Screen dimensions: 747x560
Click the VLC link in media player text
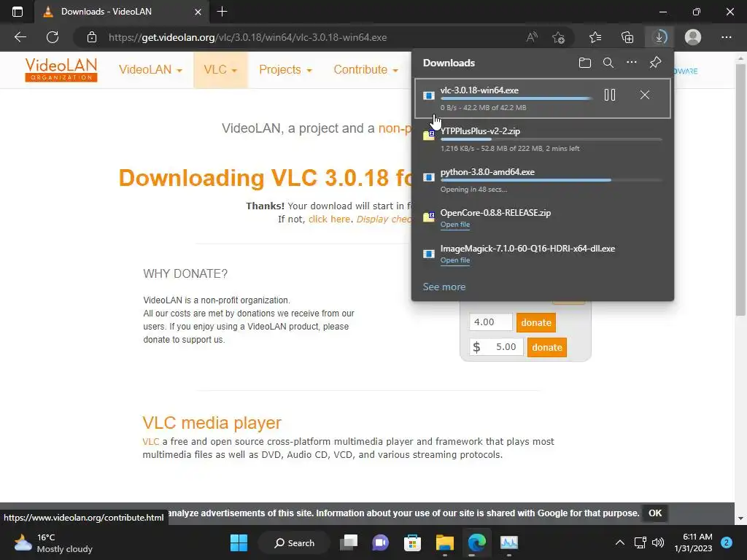pyautogui.click(x=150, y=441)
